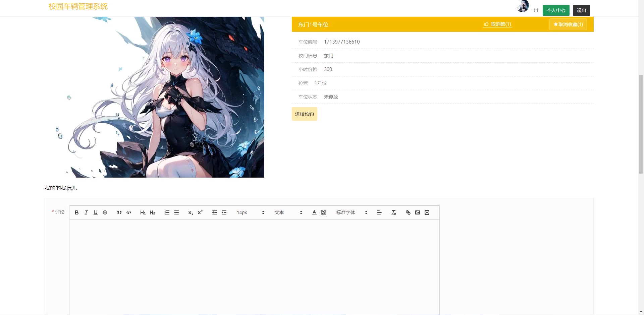Open 个人中心 personal center
This screenshot has height=315, width=644.
[556, 10]
